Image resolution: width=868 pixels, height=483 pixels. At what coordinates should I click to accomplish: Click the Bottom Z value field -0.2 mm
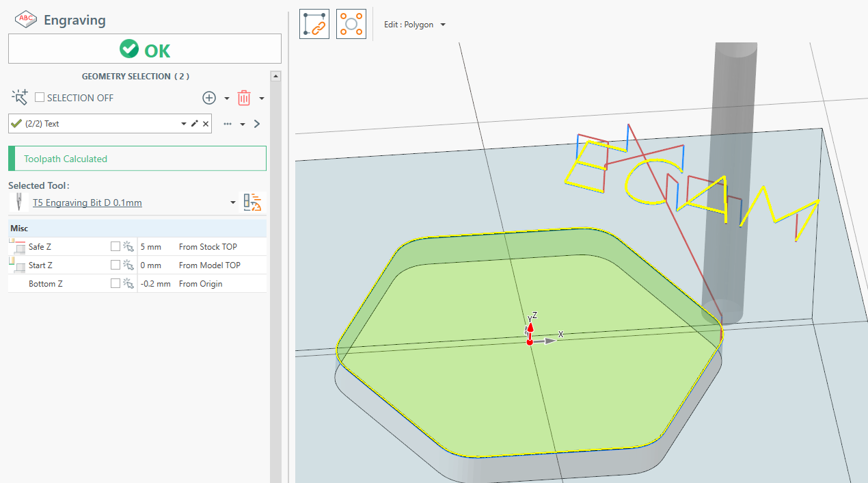click(155, 284)
